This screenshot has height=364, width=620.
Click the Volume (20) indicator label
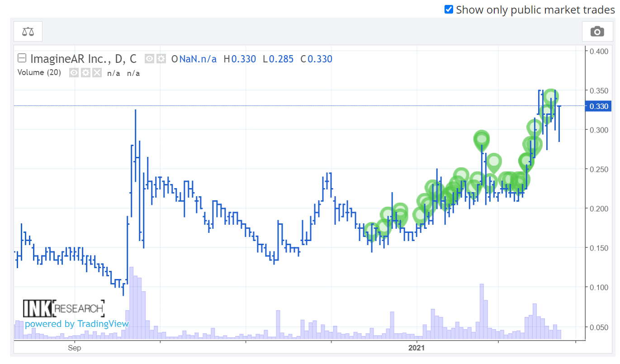(39, 72)
